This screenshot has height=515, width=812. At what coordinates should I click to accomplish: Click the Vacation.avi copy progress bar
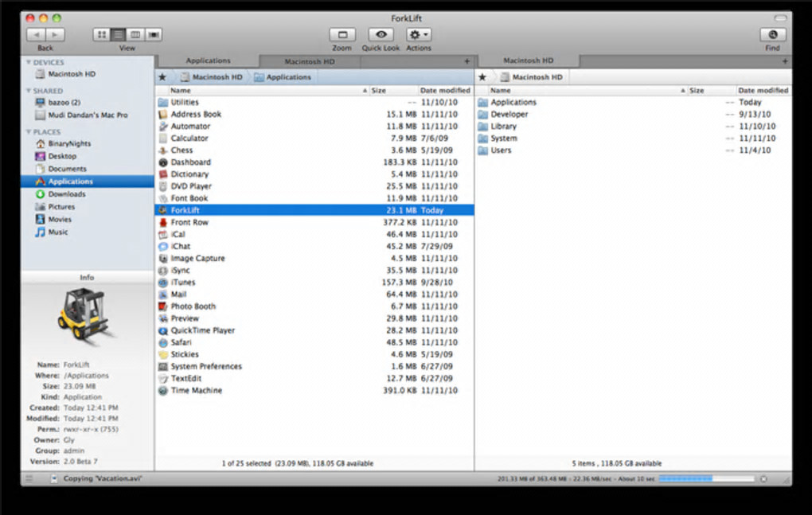tap(706, 478)
